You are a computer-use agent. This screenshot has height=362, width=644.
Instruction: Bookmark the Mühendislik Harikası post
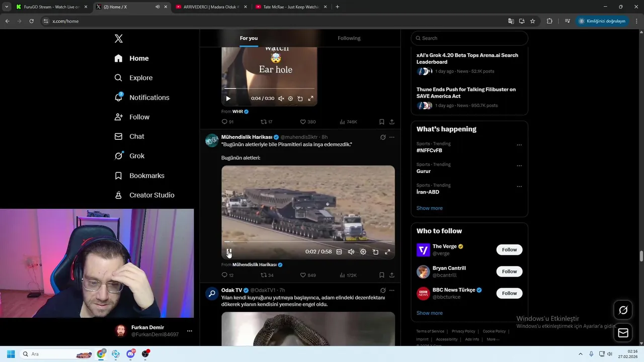coord(381,275)
